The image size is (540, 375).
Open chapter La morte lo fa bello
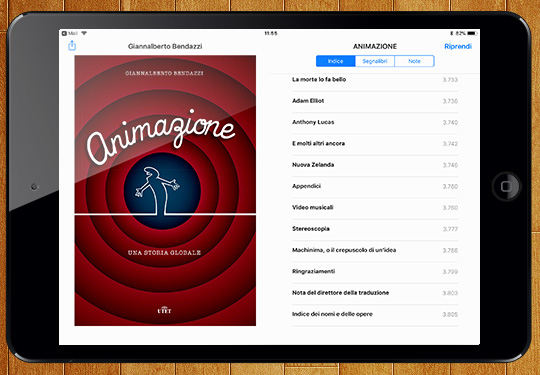[375, 80]
